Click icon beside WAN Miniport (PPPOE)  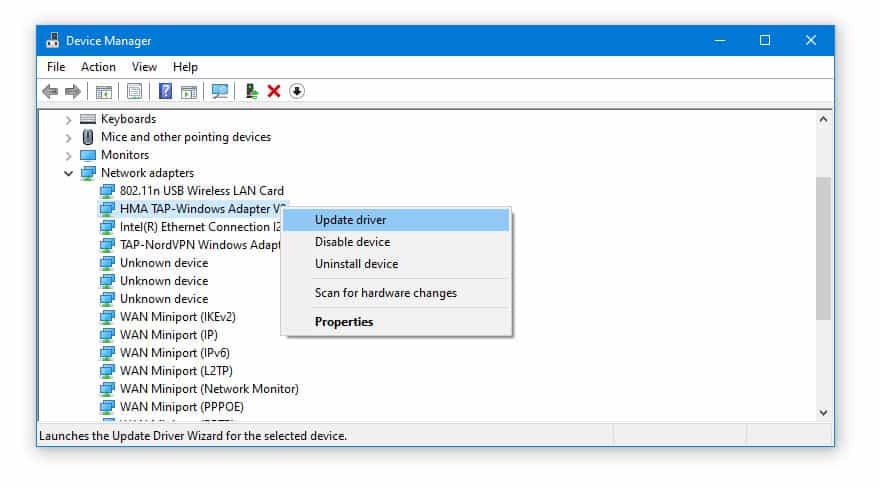(107, 406)
